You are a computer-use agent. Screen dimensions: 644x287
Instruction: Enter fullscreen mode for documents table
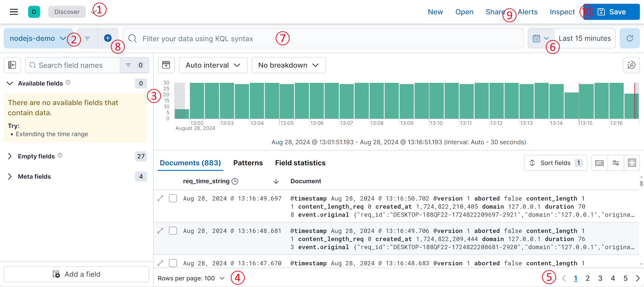coord(632,163)
